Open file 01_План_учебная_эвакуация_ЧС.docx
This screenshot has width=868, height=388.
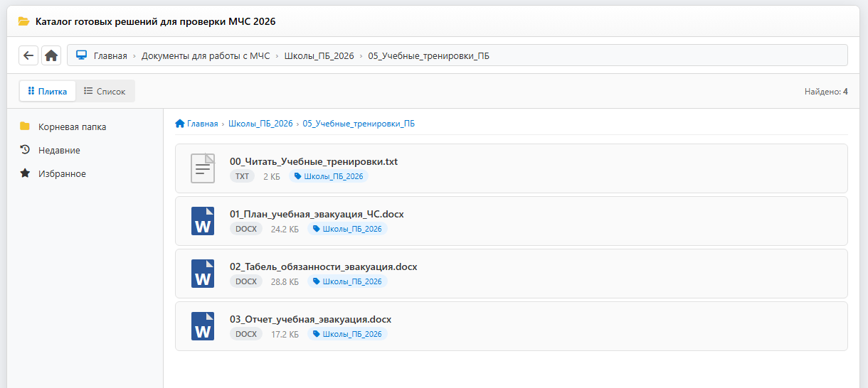[512, 221]
